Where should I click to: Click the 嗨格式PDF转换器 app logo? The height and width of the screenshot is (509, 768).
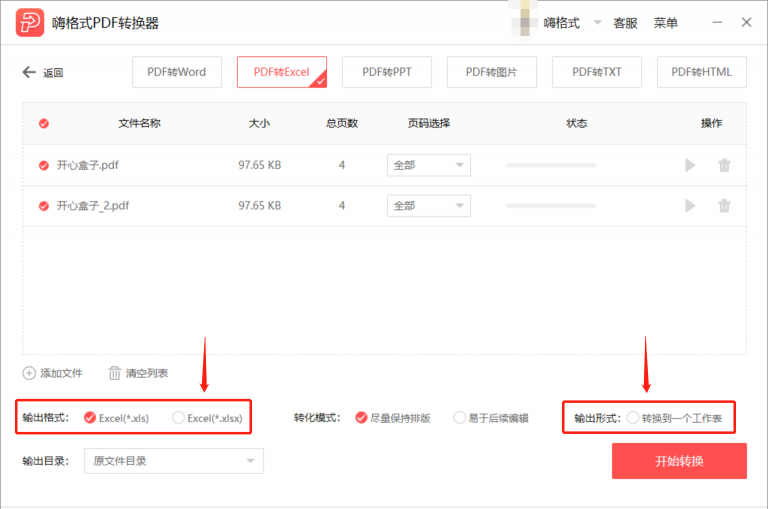pyautogui.click(x=29, y=23)
